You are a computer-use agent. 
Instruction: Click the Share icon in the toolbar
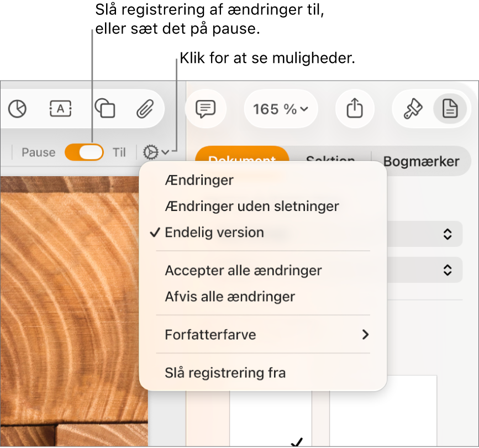tap(355, 108)
